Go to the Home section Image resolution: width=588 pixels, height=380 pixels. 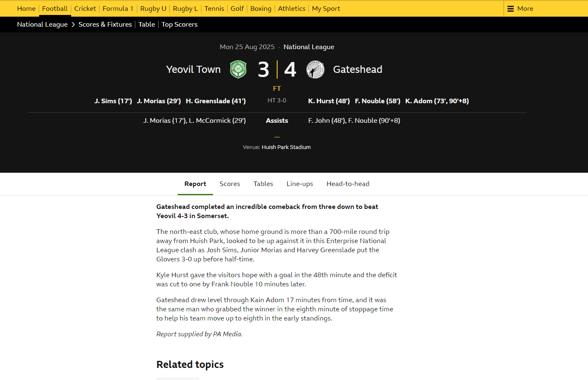coord(26,8)
